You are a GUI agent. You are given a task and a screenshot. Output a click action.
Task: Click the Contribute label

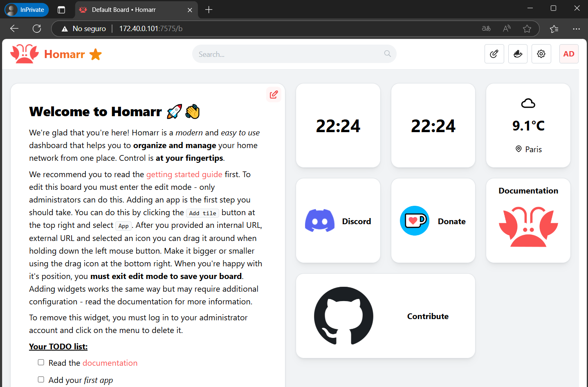point(428,316)
